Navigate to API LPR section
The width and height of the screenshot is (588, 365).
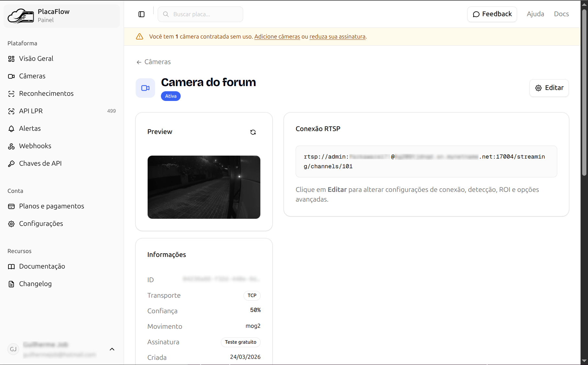(x=31, y=111)
